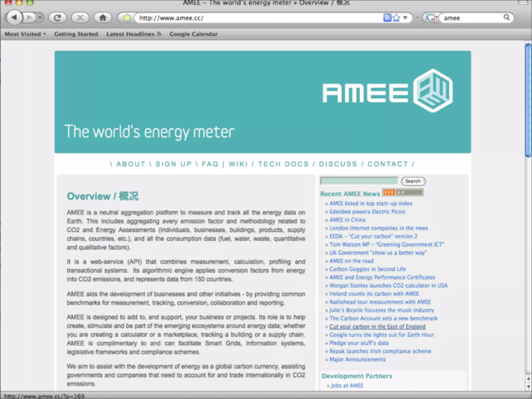This screenshot has height=399, width=532.
Task: Open the Latest Headlines bookmark feed
Action: click(134, 34)
